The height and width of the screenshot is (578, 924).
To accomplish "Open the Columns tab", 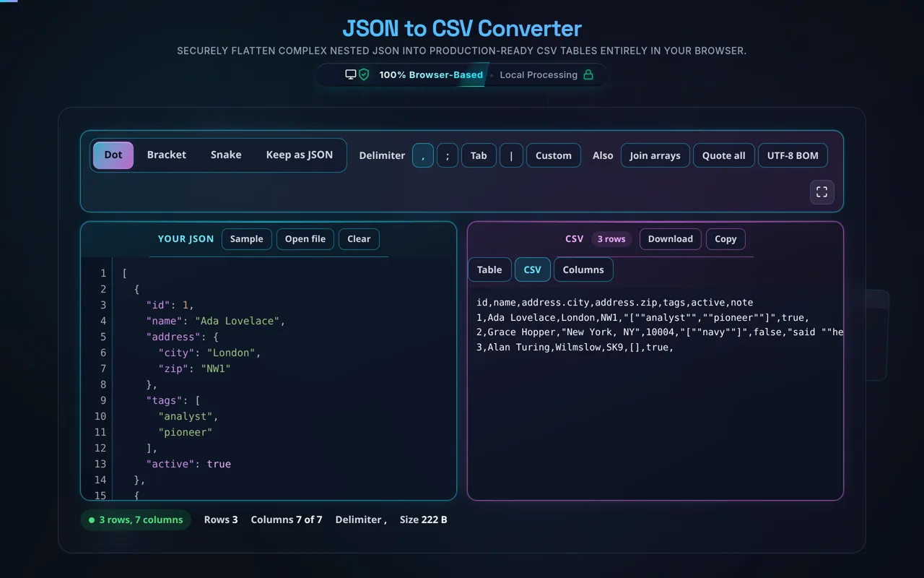I will 583,269.
